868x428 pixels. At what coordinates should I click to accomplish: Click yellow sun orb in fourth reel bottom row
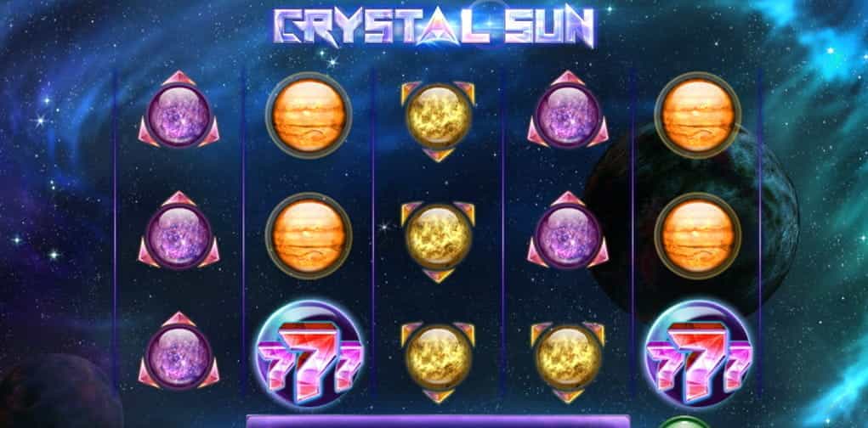click(568, 360)
